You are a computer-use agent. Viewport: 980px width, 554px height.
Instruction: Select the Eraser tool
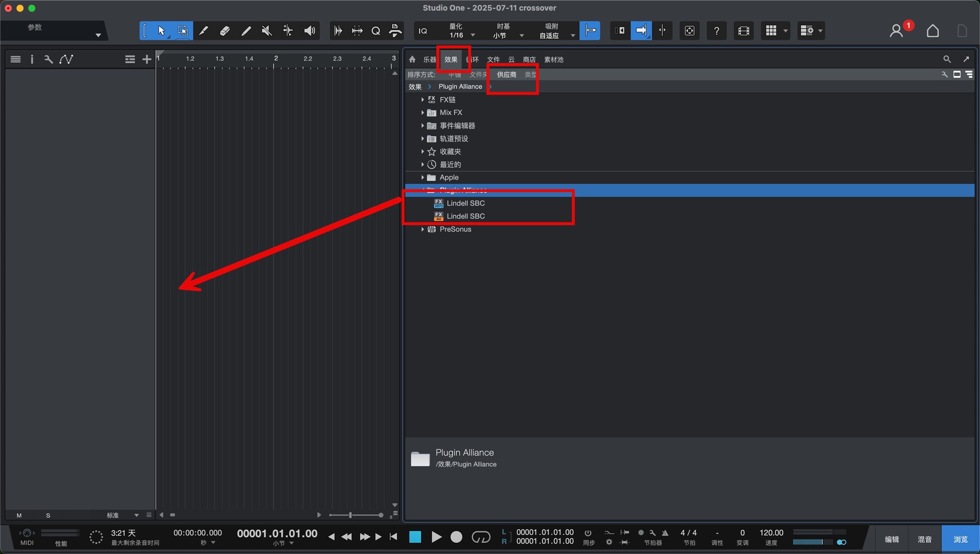(x=225, y=31)
